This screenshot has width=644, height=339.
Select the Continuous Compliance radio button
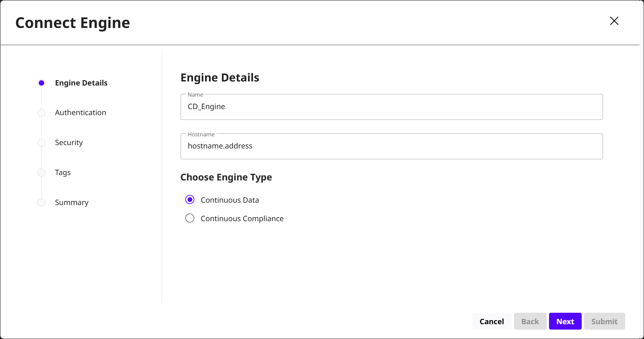coord(190,218)
